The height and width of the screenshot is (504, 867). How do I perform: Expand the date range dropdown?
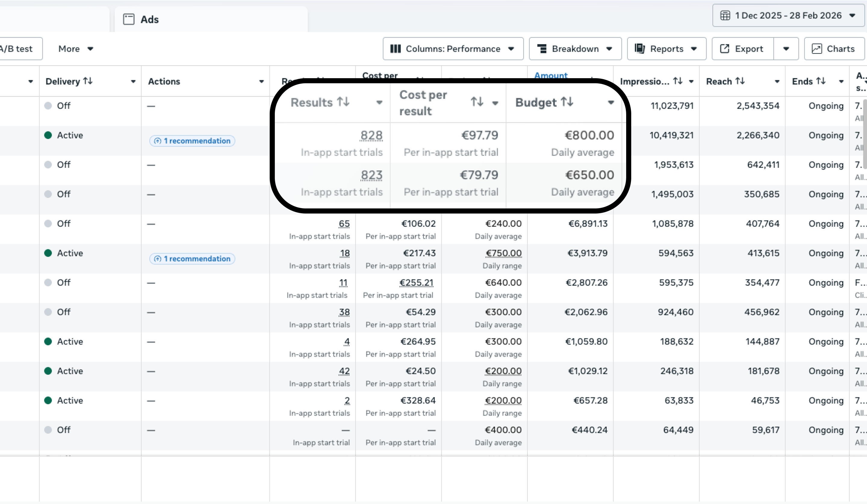[852, 15]
